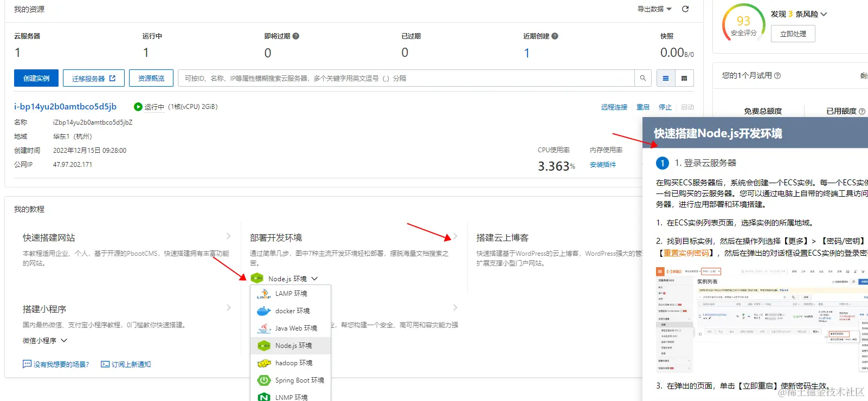Open instance i-bp14yu2b0amtbco5d5jb link
868x401 pixels.
tap(65, 107)
